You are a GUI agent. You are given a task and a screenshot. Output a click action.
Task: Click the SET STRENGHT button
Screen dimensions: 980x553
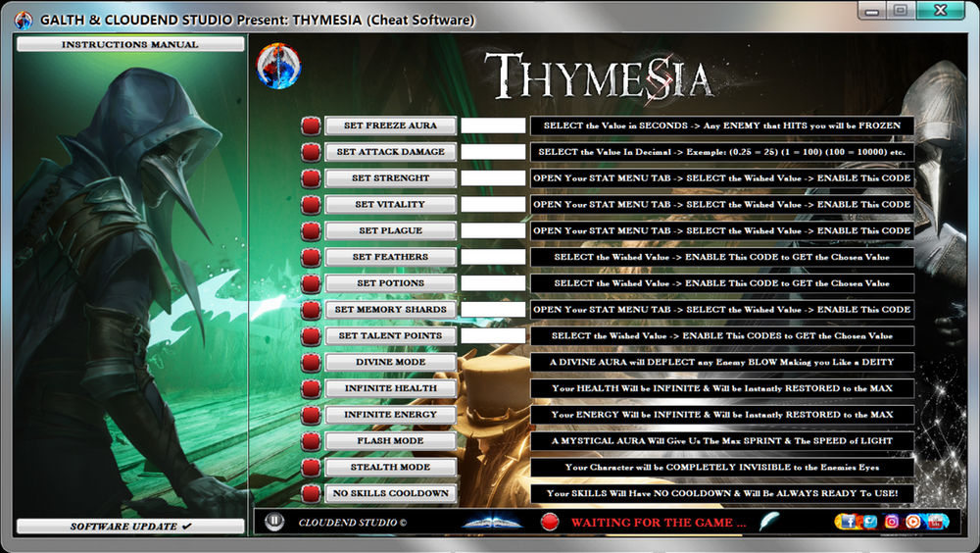click(x=391, y=177)
